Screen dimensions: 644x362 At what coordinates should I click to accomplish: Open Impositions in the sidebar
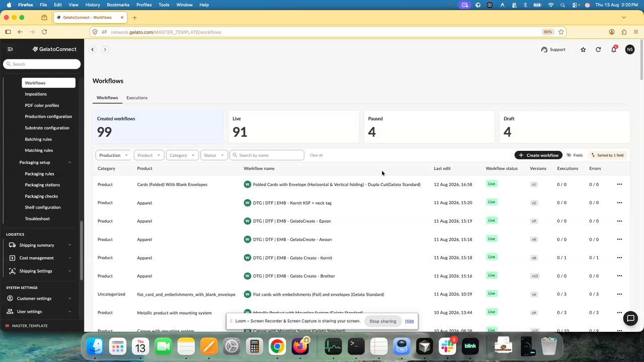point(36,94)
